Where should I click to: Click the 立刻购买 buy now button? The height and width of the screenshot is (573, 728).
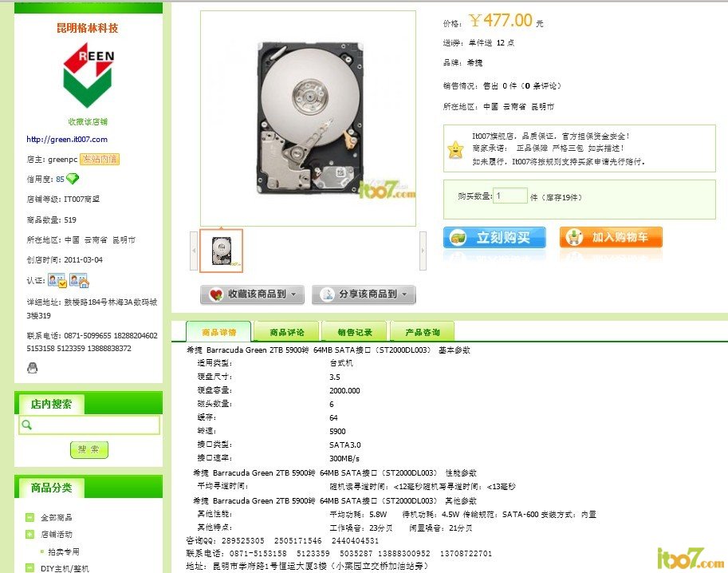point(494,238)
